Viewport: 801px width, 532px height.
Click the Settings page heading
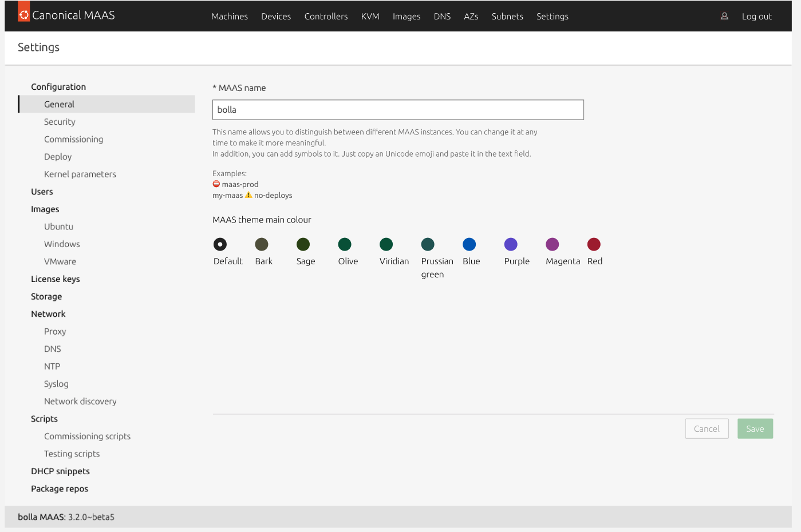[38, 47]
